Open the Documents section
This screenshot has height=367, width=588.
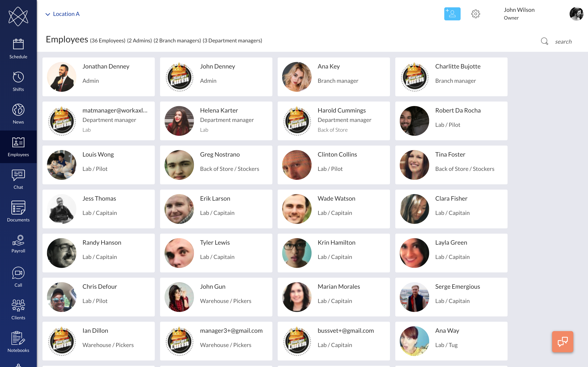[18, 211]
